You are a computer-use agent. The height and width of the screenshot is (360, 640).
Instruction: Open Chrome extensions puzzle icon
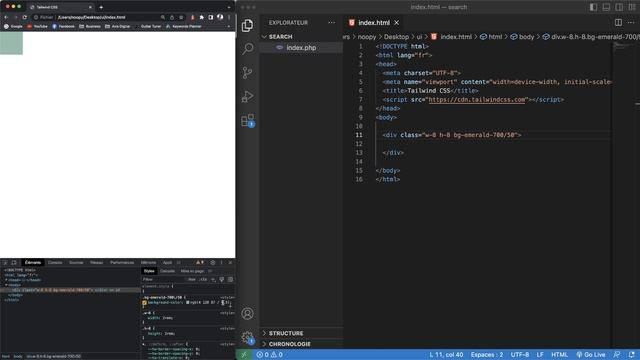tap(202, 17)
